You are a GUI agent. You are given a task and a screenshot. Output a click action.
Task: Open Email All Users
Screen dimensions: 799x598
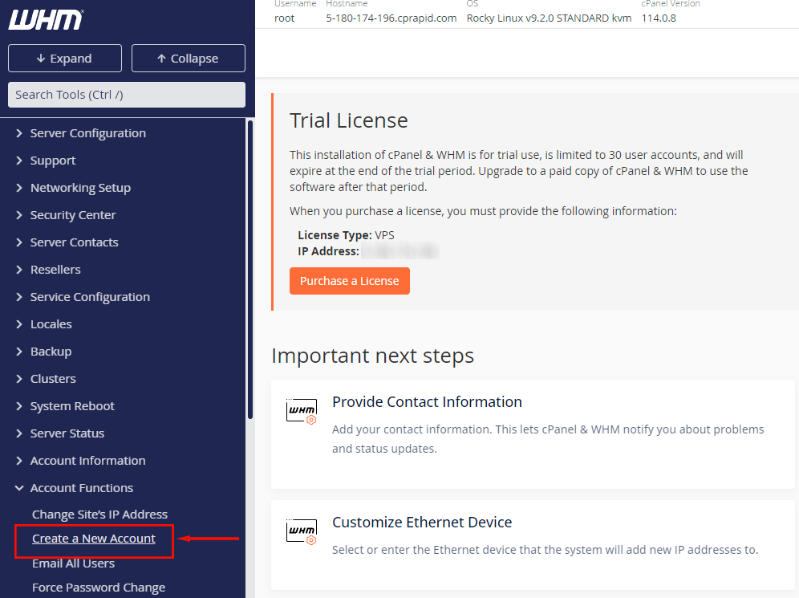coord(73,563)
